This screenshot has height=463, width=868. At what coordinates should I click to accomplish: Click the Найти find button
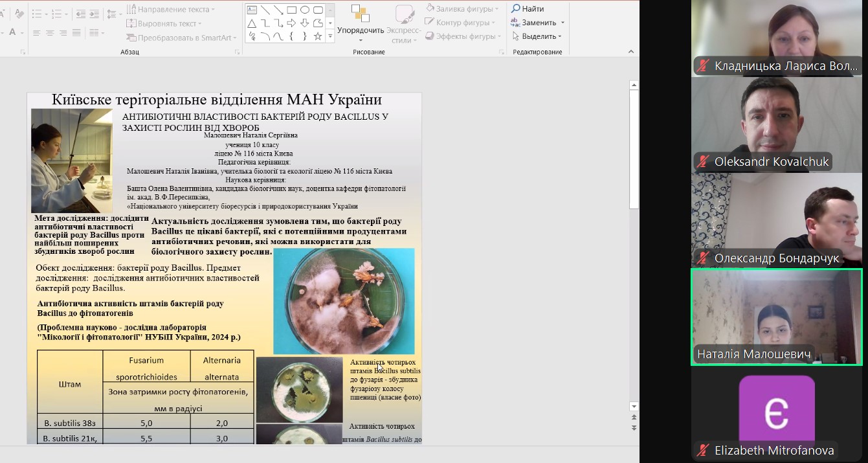528,9
